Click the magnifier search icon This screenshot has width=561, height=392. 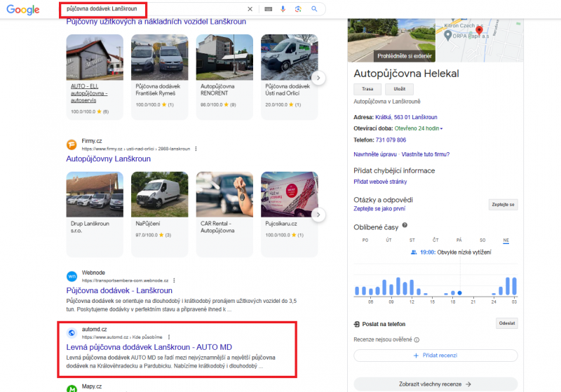[314, 9]
